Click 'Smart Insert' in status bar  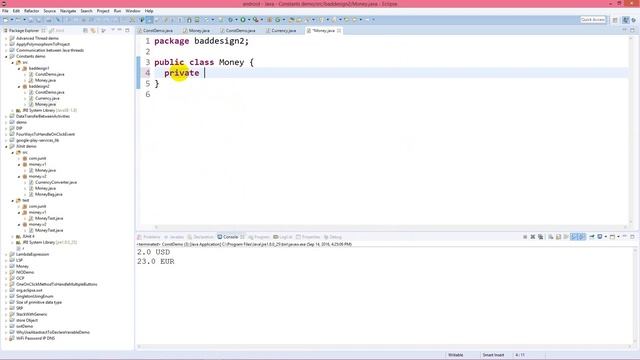(493, 355)
